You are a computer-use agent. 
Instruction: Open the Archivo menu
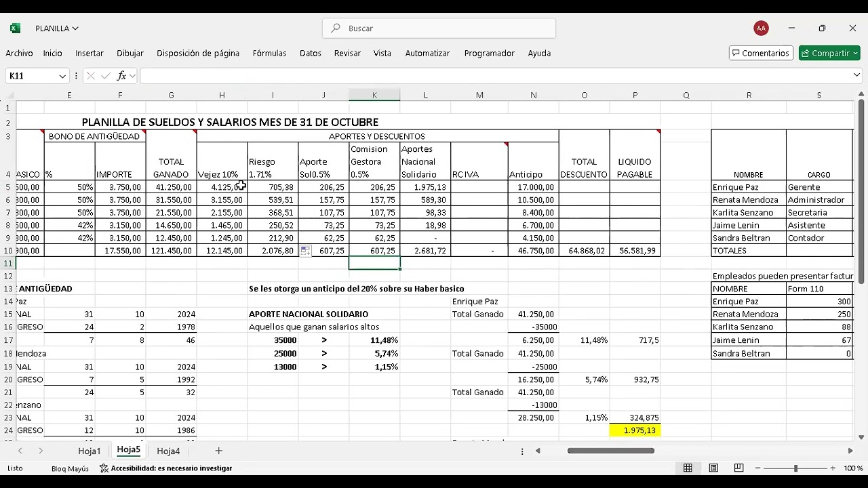19,53
